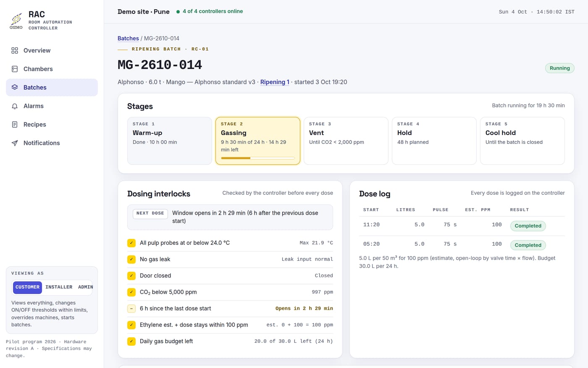
Task: Click the 11:20 start time in dose log
Action: pos(371,225)
